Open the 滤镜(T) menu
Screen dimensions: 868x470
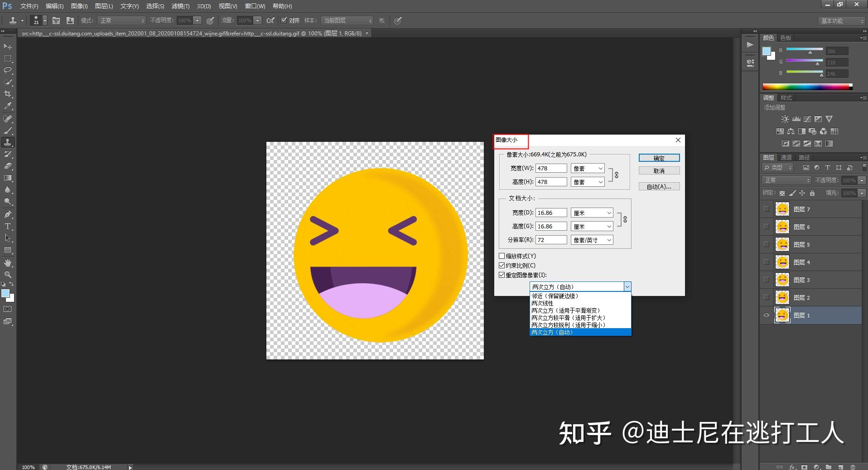pyautogui.click(x=180, y=6)
